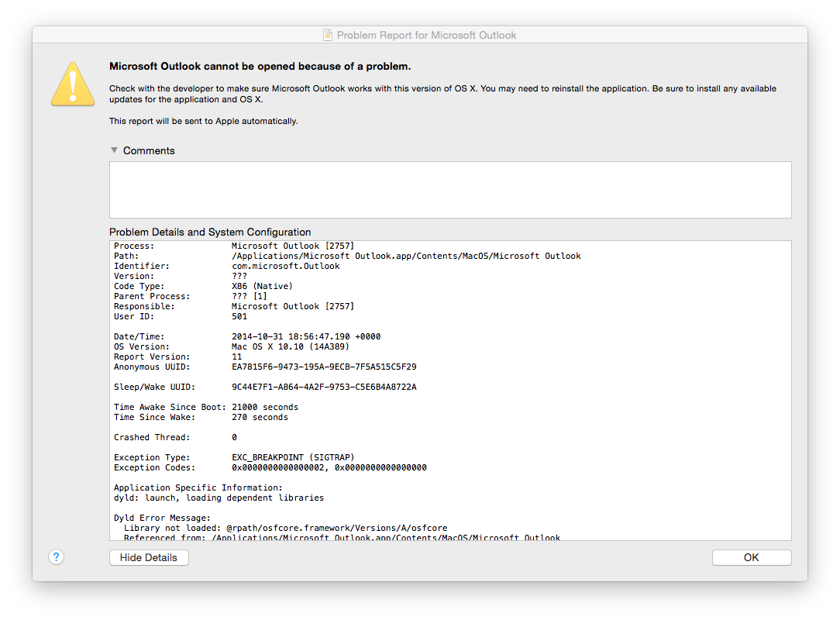The width and height of the screenshot is (840, 620).
Task: Click the Exception Codes hexadecimal value
Action: [329, 468]
